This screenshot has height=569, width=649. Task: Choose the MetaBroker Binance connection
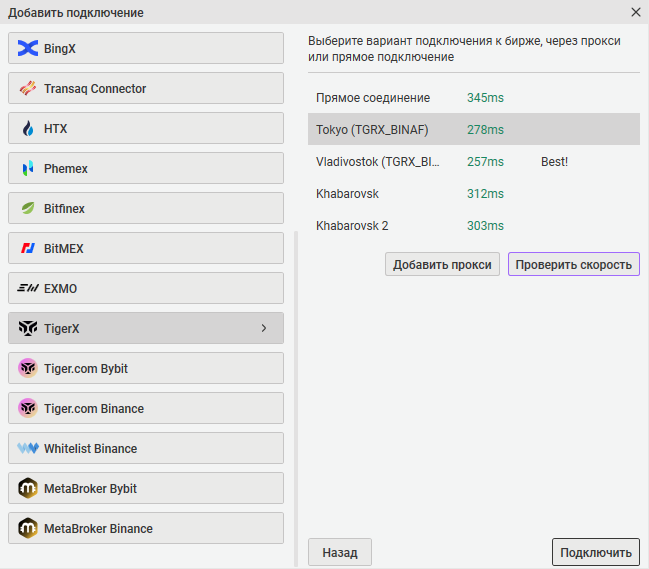[146, 528]
